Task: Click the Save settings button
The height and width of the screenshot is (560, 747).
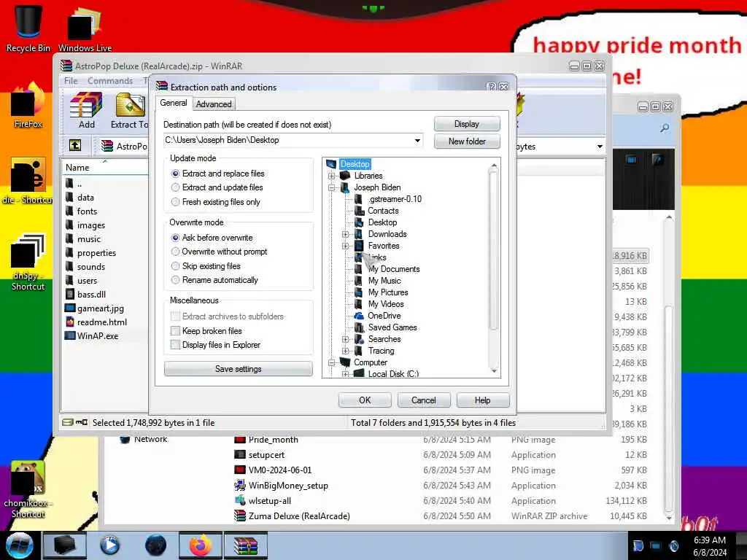Action: 239,368
